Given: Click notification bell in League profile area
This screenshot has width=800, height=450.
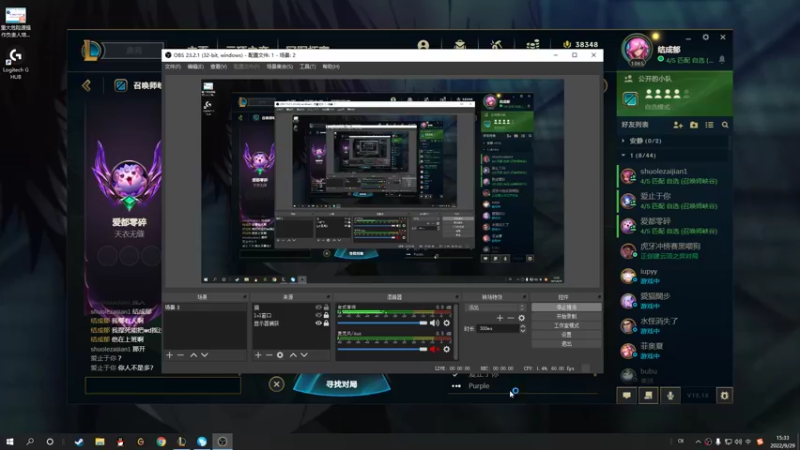Looking at the screenshot, I should point(722,60).
